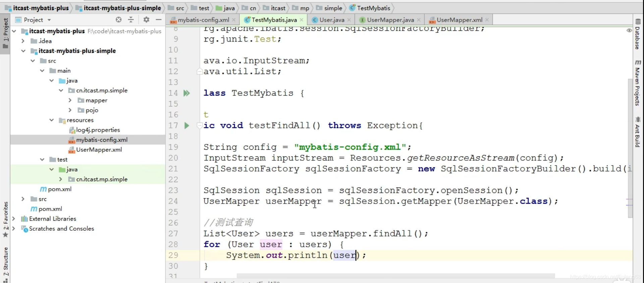Expand the .idea folder
The height and width of the screenshot is (283, 644).
click(x=23, y=41)
